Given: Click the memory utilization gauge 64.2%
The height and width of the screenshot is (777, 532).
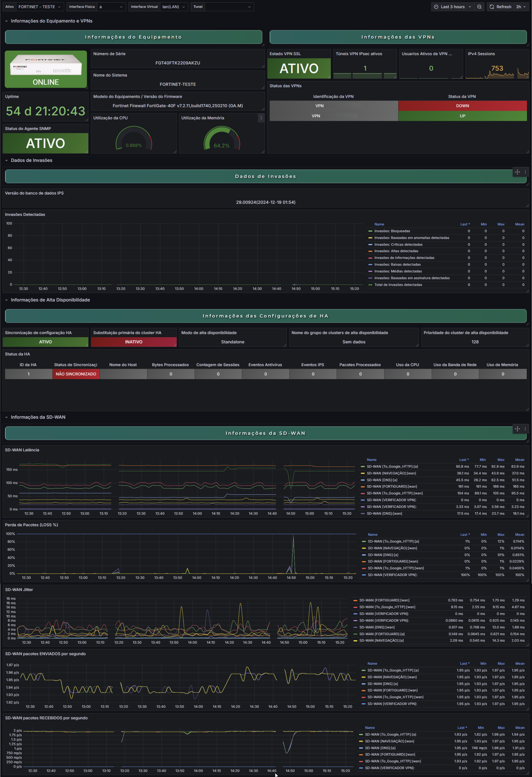Looking at the screenshot, I should point(222,138).
